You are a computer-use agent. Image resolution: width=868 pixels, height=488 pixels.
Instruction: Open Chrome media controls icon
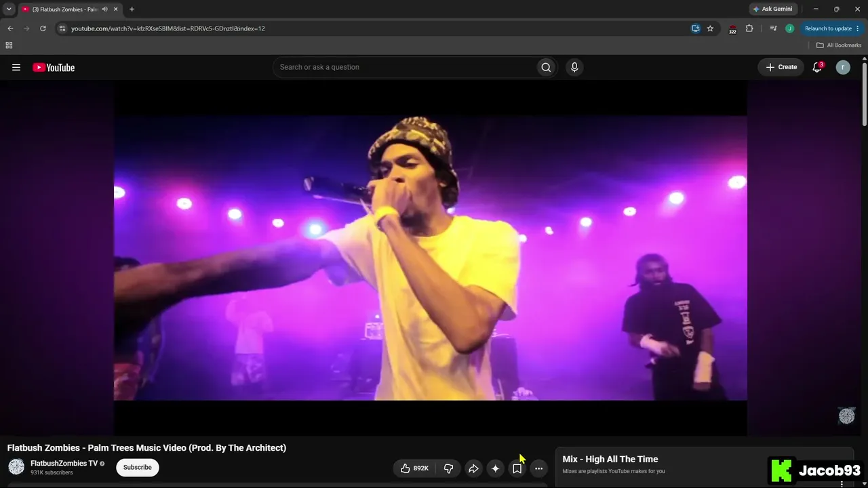coord(773,28)
